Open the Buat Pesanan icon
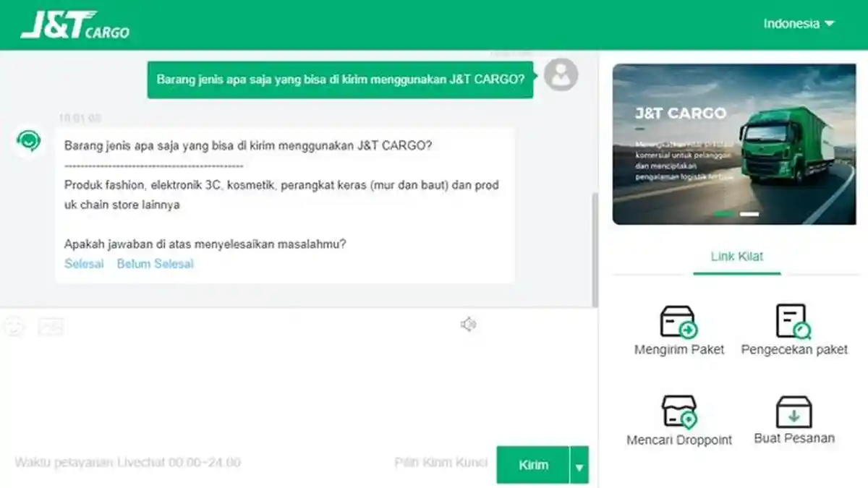 [793, 411]
